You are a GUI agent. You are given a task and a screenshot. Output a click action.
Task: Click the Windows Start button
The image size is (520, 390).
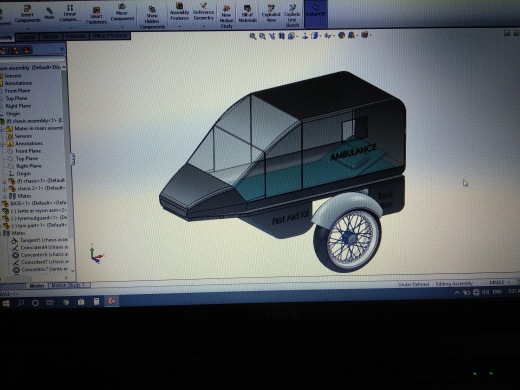6,303
